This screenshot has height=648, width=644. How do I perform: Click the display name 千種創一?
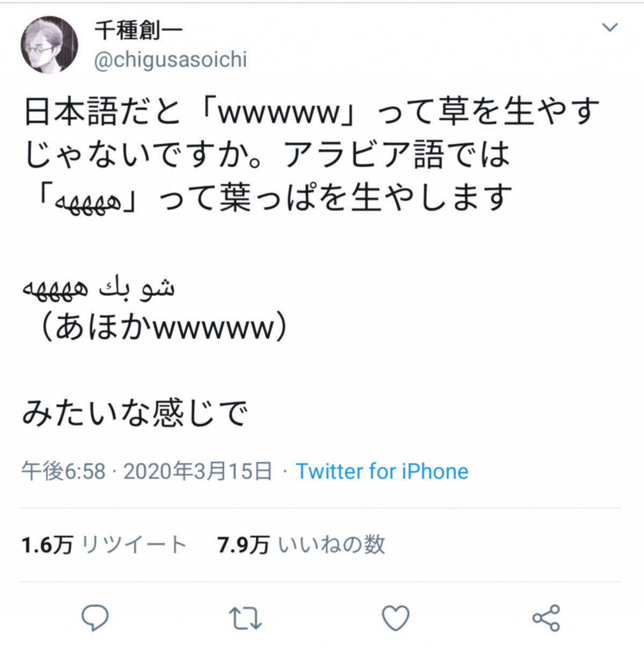(138, 30)
